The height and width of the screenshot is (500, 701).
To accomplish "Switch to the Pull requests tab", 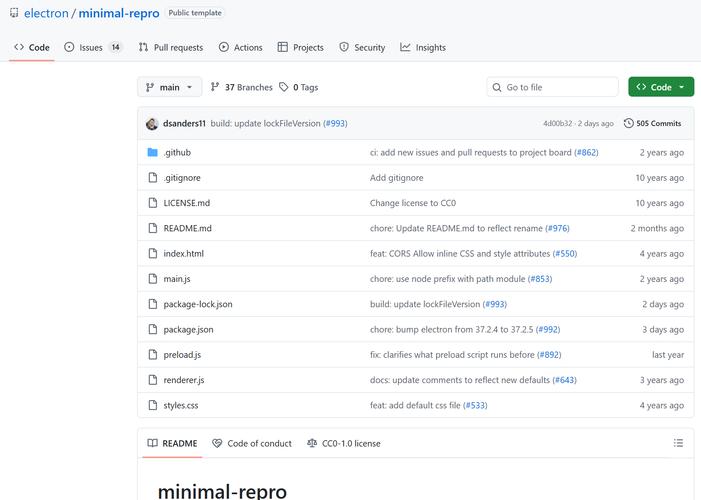I will click(170, 47).
